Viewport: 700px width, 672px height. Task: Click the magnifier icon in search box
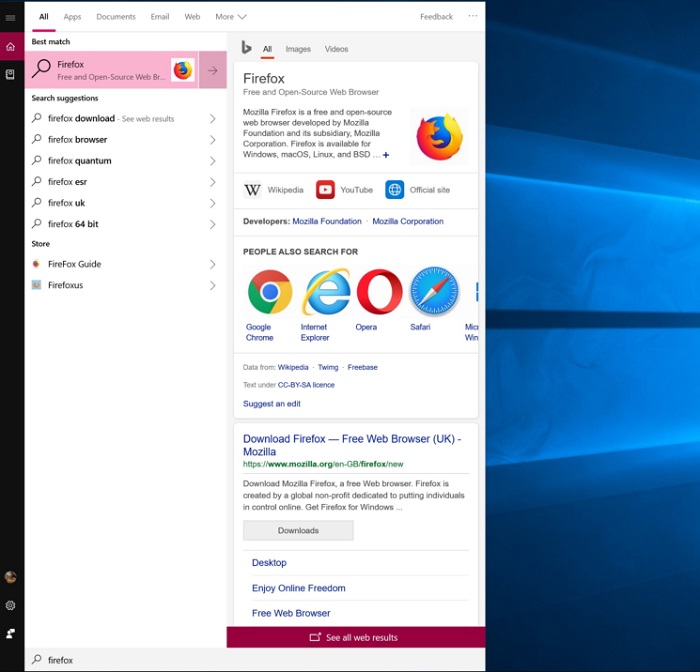37,659
